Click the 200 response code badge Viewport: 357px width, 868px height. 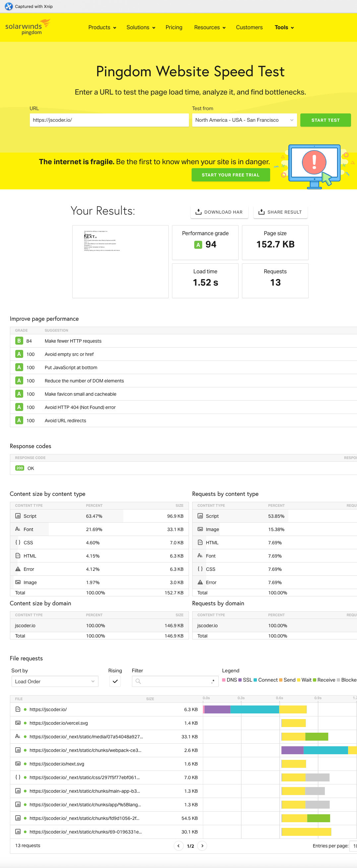coord(20,468)
